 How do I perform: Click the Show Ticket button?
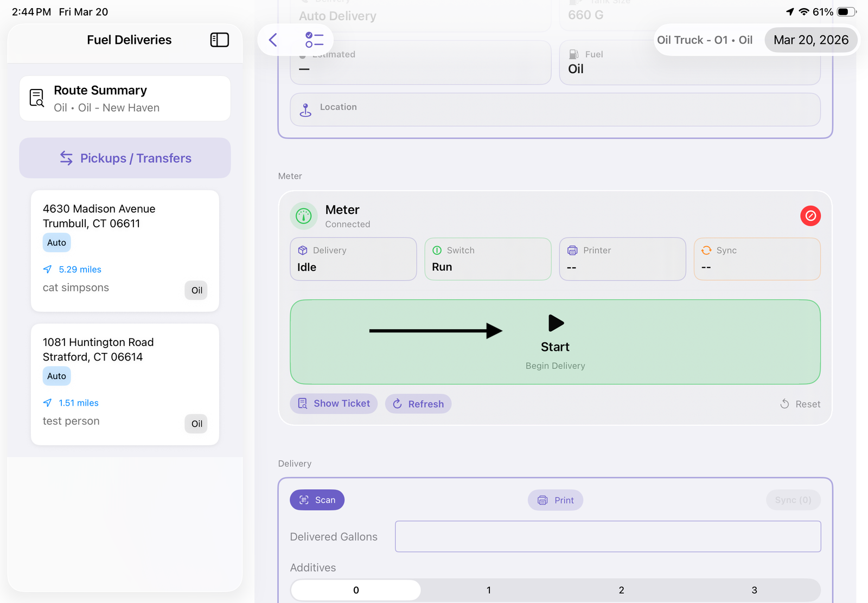click(x=334, y=403)
